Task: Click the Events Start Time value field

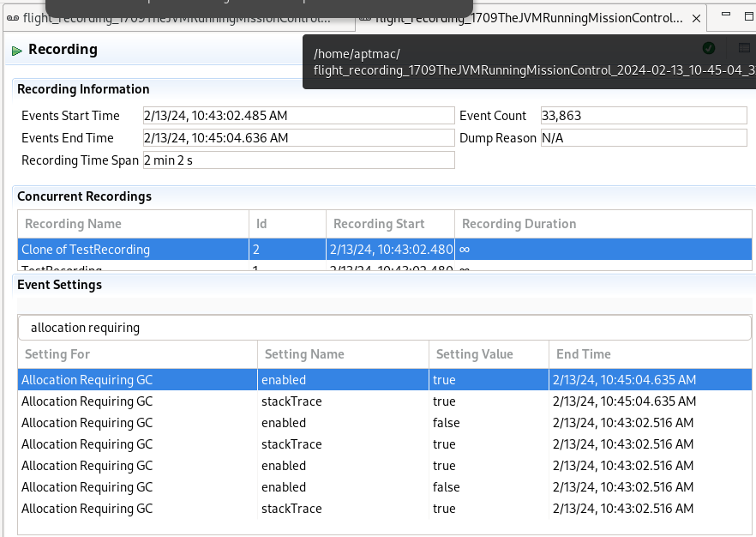Action: point(297,116)
